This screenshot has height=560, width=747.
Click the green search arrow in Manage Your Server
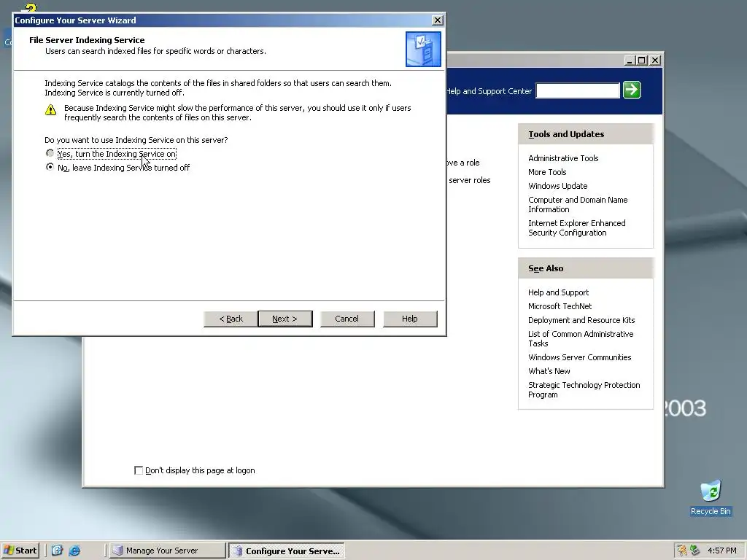coord(632,90)
